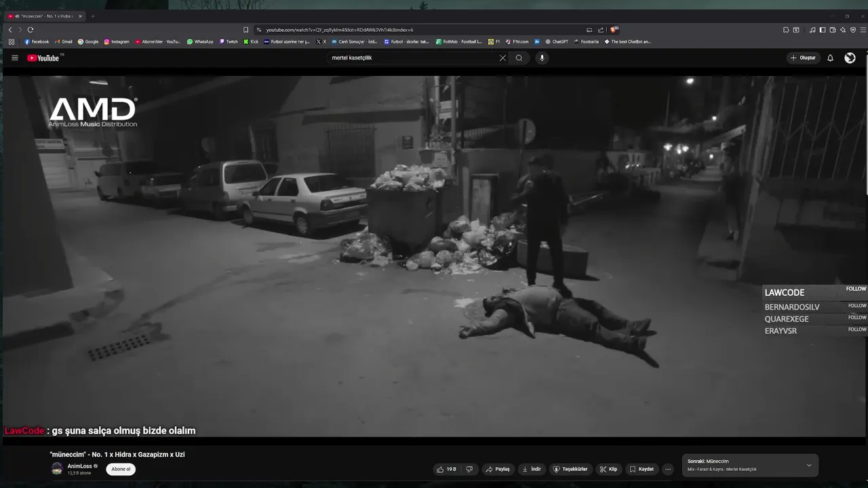
Task: Open the Footballia bookmark
Action: [x=587, y=41]
